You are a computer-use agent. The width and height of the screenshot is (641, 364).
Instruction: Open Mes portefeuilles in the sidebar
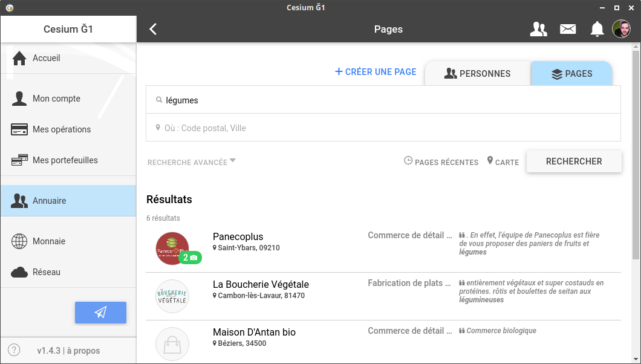click(68, 160)
